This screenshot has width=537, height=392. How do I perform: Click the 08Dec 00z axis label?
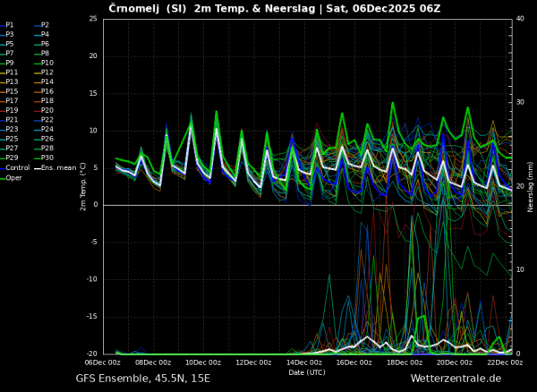pyautogui.click(x=153, y=362)
